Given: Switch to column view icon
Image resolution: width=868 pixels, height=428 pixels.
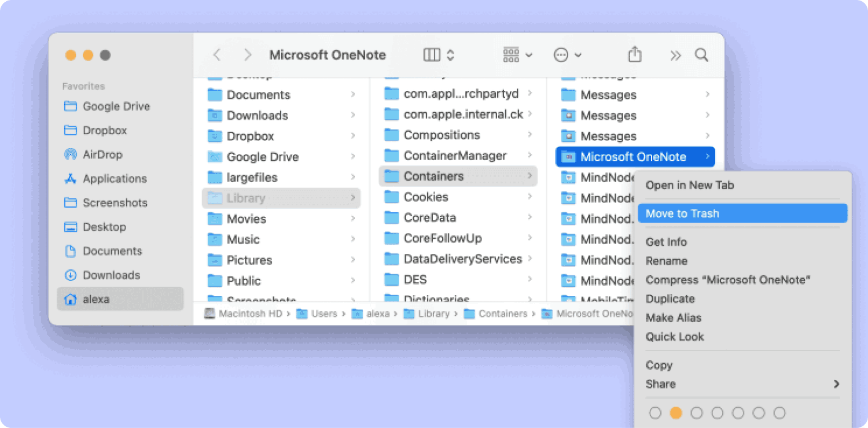Looking at the screenshot, I should pos(432,55).
